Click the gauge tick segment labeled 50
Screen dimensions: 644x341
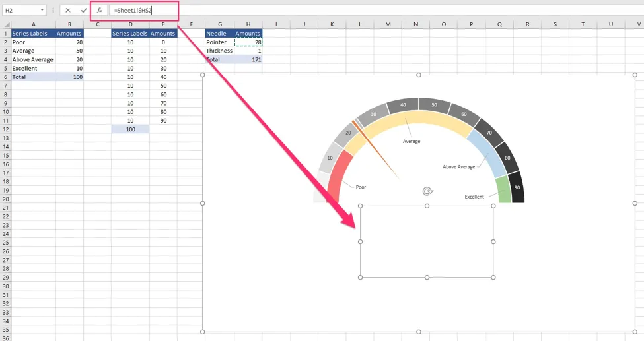[434, 105]
